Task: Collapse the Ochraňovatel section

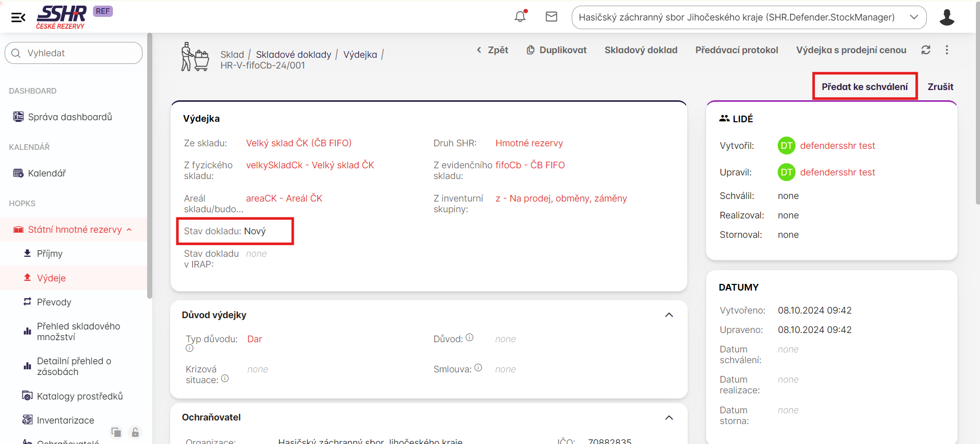Action: tap(669, 418)
